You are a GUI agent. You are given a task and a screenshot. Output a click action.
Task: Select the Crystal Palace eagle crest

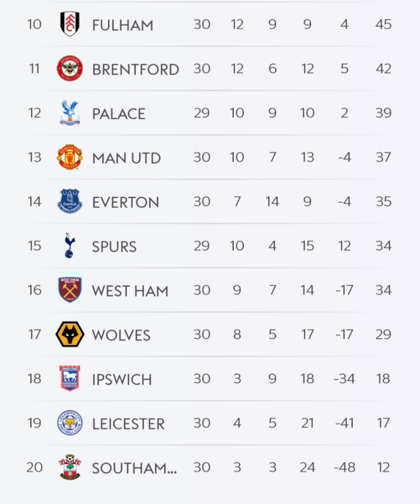69,113
